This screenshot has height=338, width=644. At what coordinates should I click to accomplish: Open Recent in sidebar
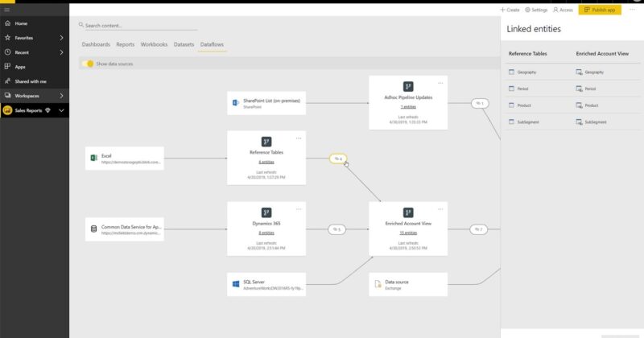pos(22,52)
